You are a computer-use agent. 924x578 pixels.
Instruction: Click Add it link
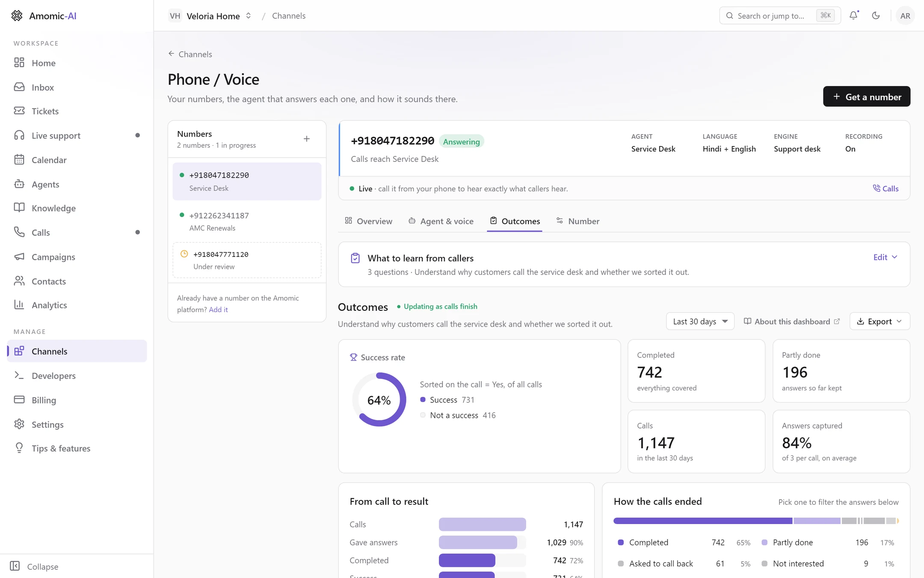click(218, 310)
